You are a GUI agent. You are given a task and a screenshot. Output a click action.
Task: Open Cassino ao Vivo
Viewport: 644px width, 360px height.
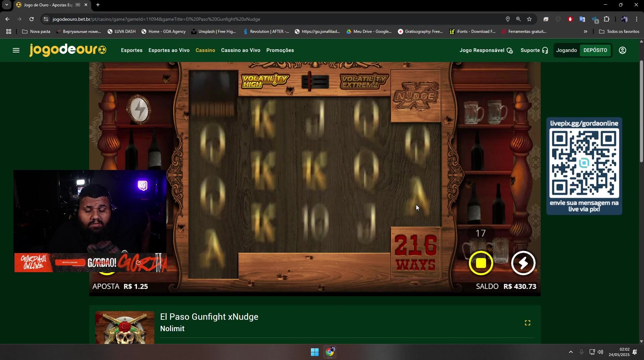click(x=240, y=50)
